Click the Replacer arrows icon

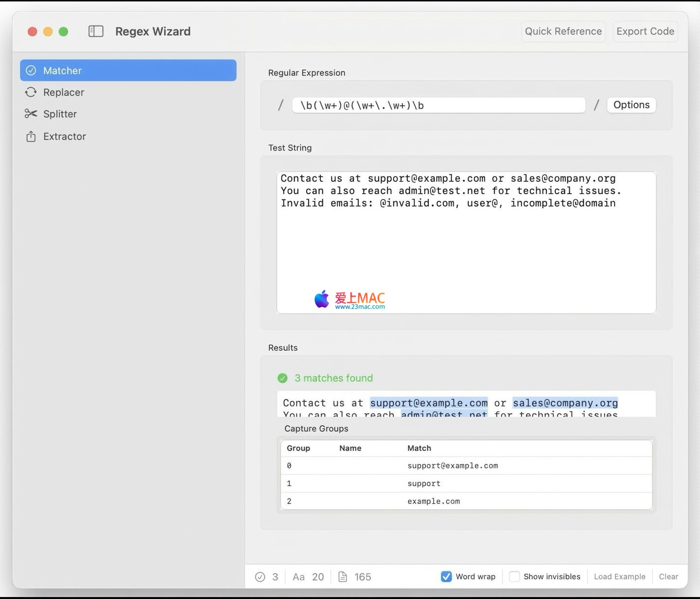[31, 92]
